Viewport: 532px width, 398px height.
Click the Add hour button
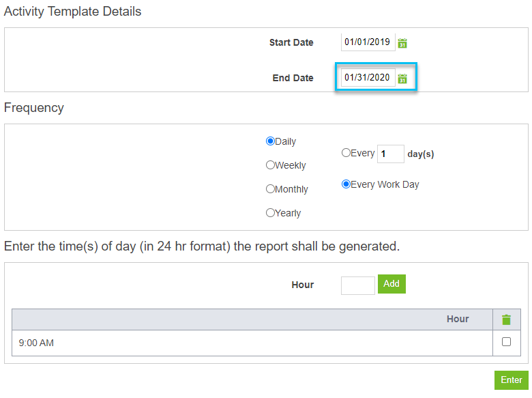tap(391, 284)
